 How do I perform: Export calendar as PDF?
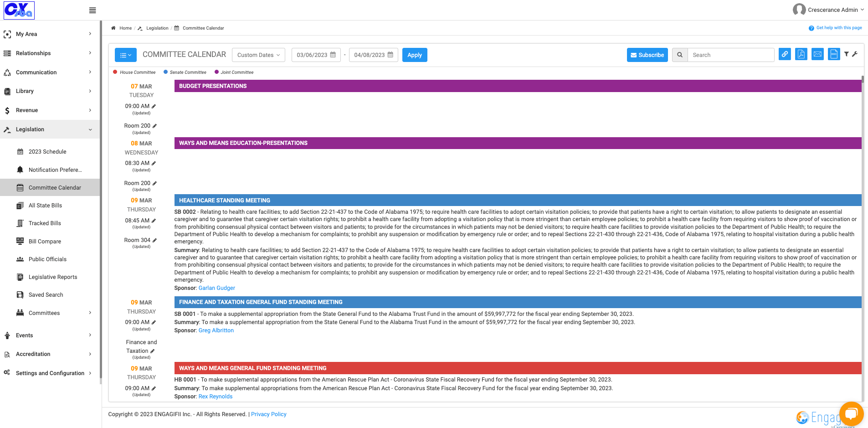801,54
